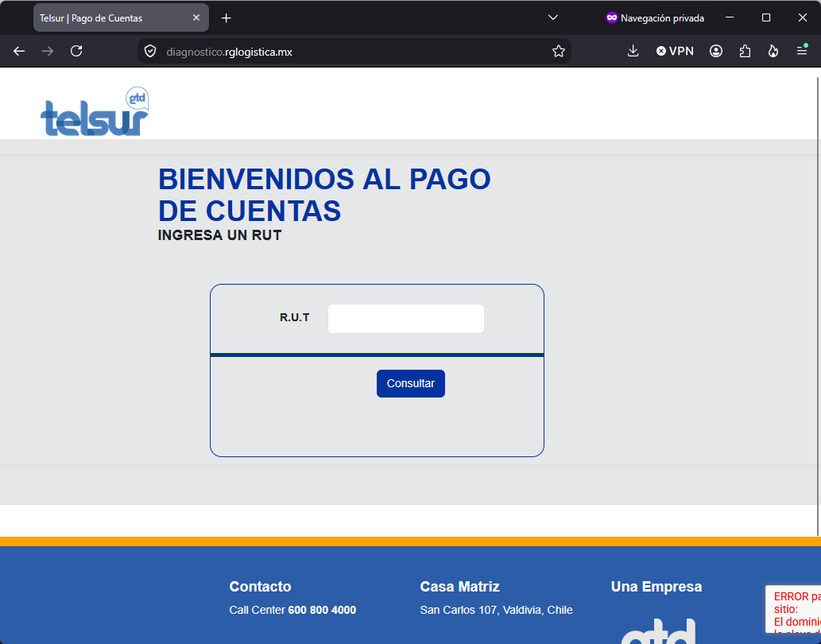
Task: Open the browser hamburger menu
Action: pyautogui.click(x=802, y=51)
